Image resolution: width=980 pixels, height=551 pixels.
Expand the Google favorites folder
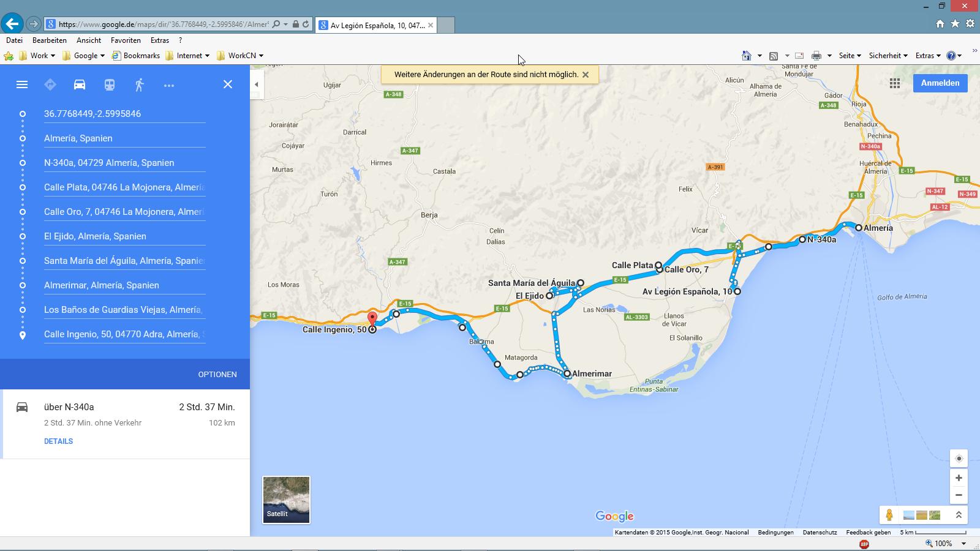click(83, 56)
